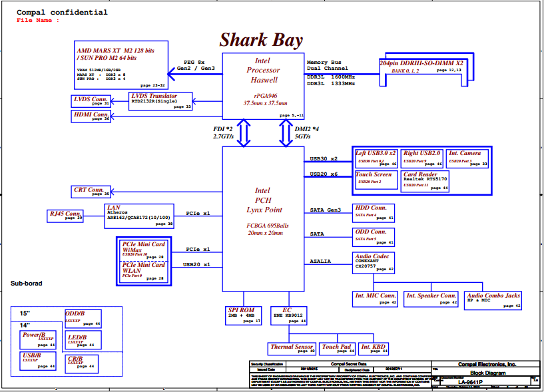The height and width of the screenshot is (392, 544).
Task: Click the Touch Pad box
Action: [x=337, y=349]
